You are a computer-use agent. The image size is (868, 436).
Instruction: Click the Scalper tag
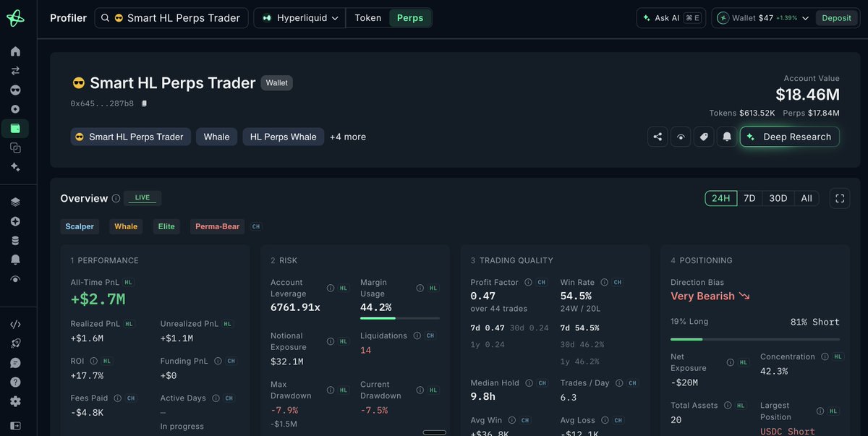pos(80,226)
